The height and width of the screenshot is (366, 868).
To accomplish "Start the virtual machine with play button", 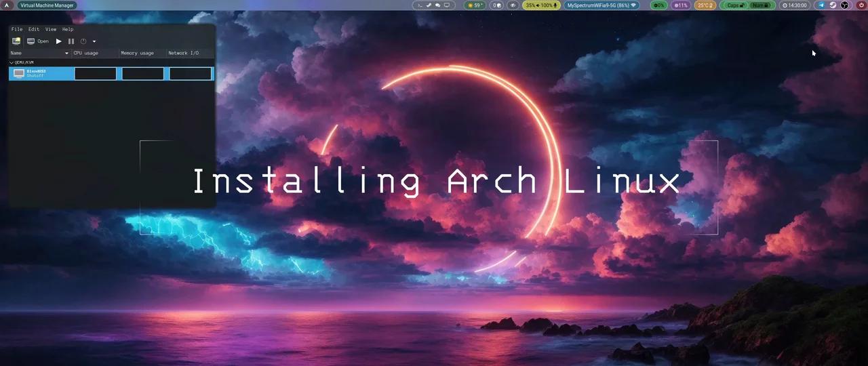I will coord(58,41).
